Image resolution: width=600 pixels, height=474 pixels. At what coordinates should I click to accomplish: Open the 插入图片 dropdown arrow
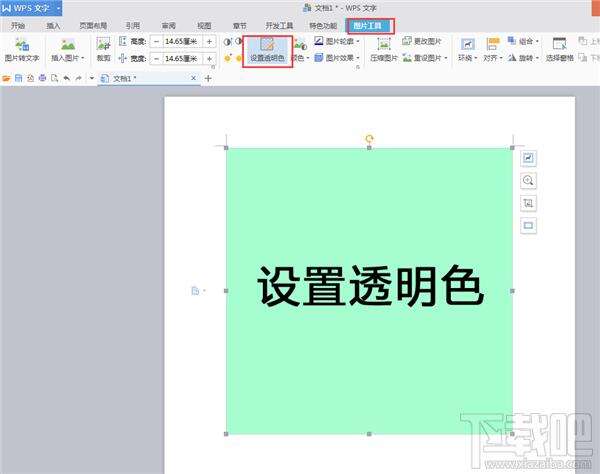coord(82,58)
